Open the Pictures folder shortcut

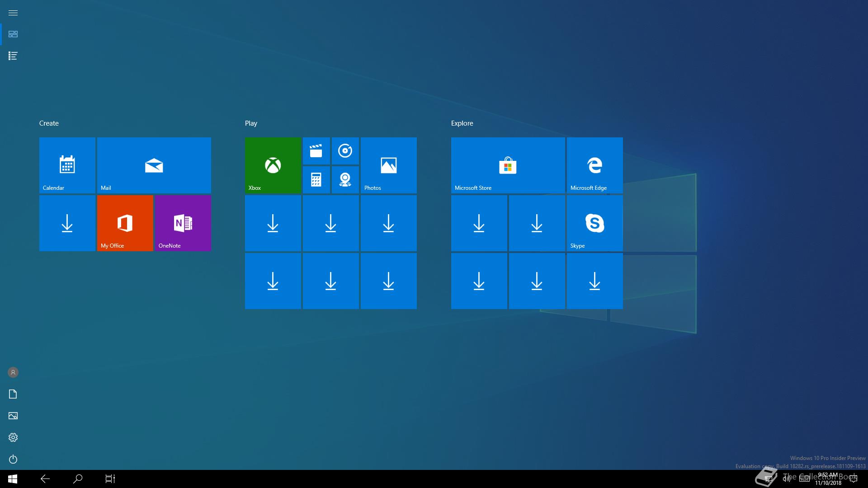(x=13, y=416)
